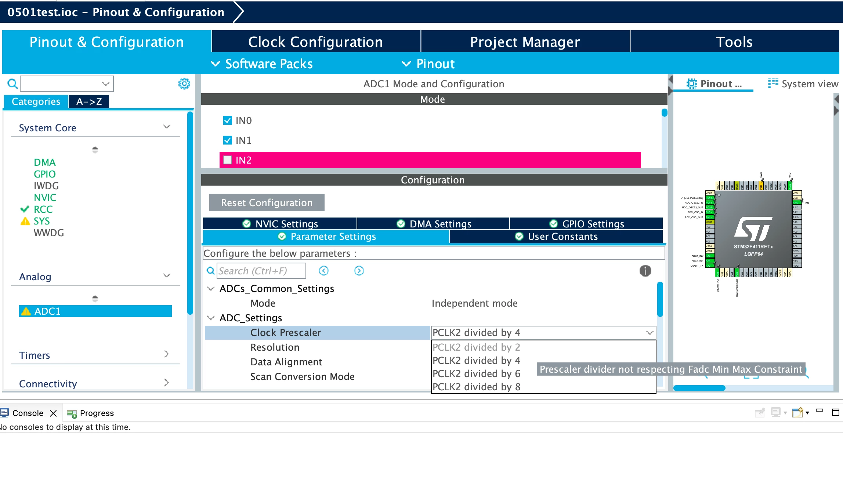The image size is (843, 504).
Task: Click the Reset Configuration button
Action: point(267,203)
